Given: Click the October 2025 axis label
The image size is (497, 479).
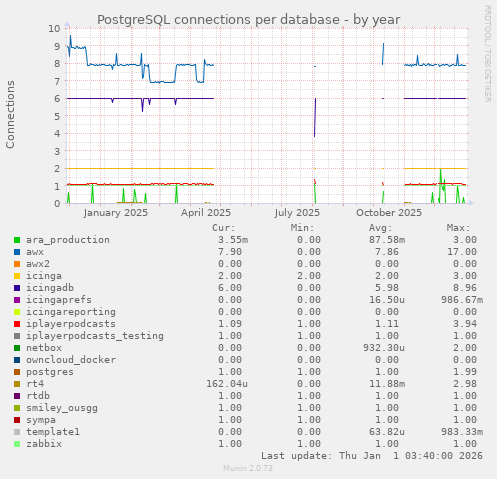Looking at the screenshot, I should [x=389, y=213].
